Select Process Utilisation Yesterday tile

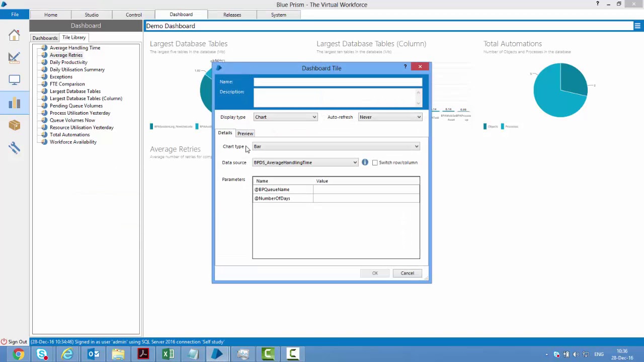[x=80, y=113]
